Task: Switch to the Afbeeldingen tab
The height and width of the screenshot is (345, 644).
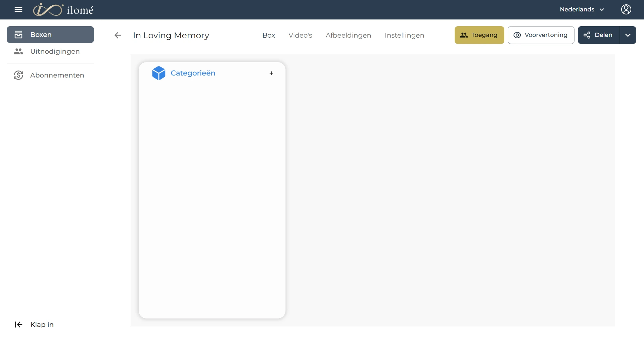Action: [348, 35]
